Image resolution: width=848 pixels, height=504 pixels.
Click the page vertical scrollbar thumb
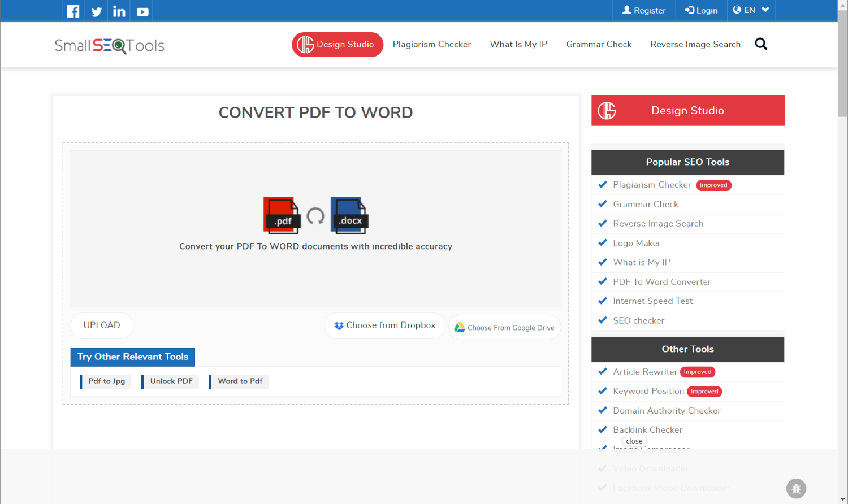pyautogui.click(x=843, y=63)
